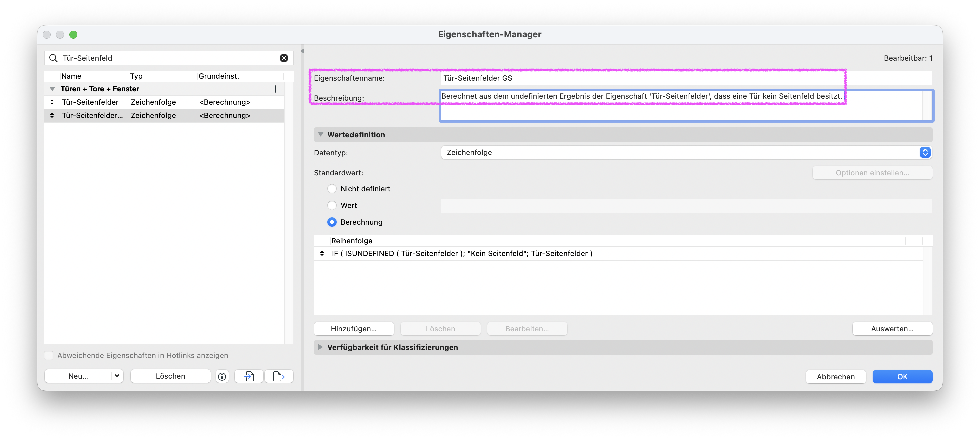980x440 pixels.
Task: Select the Tür-Seitenfelder property row
Action: pos(164,102)
